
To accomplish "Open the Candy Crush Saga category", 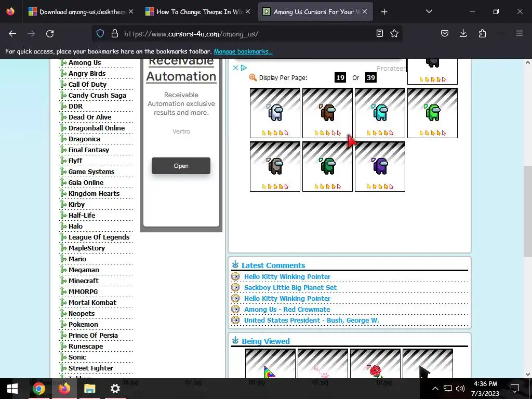I will [97, 96].
